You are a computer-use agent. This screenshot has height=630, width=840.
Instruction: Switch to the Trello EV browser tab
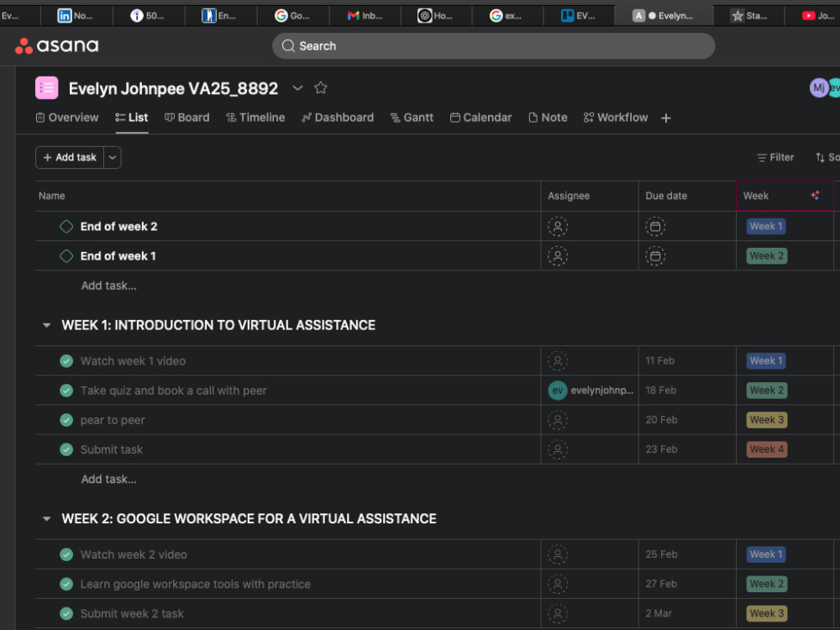click(x=579, y=15)
